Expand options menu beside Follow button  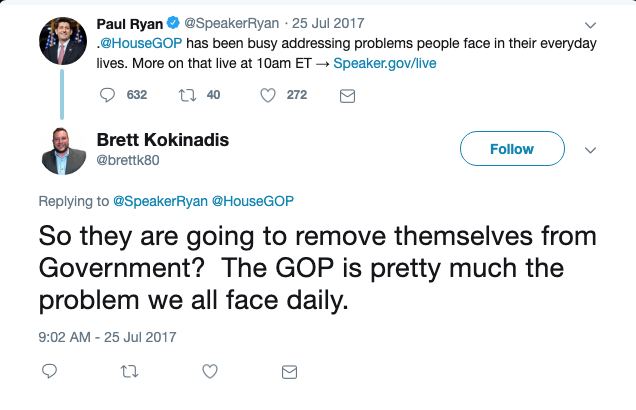pos(589,150)
